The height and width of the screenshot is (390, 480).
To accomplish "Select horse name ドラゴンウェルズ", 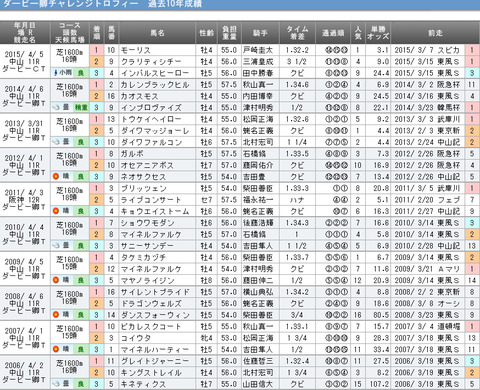I will [151, 304].
